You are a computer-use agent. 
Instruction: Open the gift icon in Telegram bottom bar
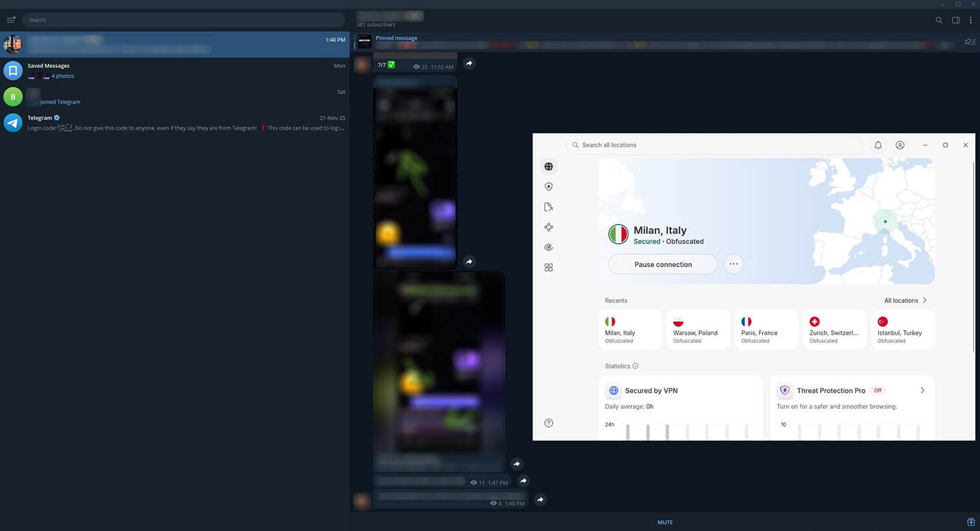pyautogui.click(x=971, y=522)
